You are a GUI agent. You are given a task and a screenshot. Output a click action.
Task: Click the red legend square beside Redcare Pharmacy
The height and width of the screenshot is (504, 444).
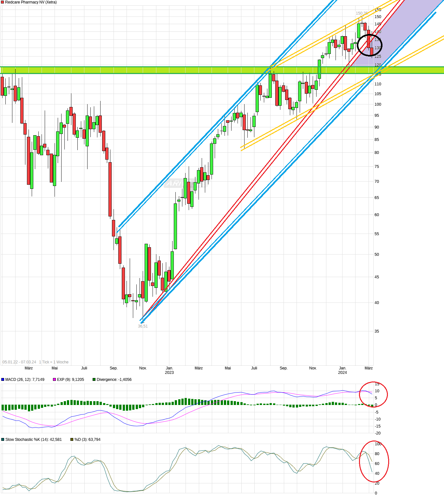[3, 2]
